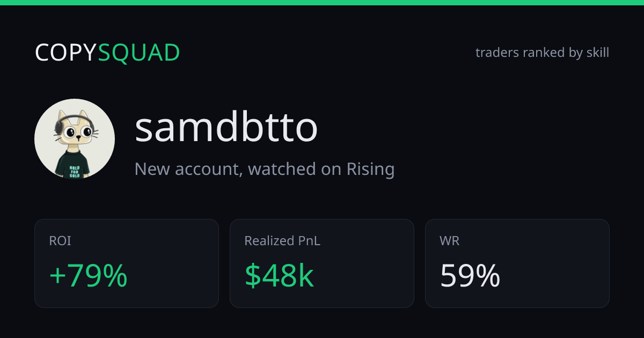This screenshot has width=644, height=338.
Task: Click the green top accent bar
Action: [x=322, y=3]
